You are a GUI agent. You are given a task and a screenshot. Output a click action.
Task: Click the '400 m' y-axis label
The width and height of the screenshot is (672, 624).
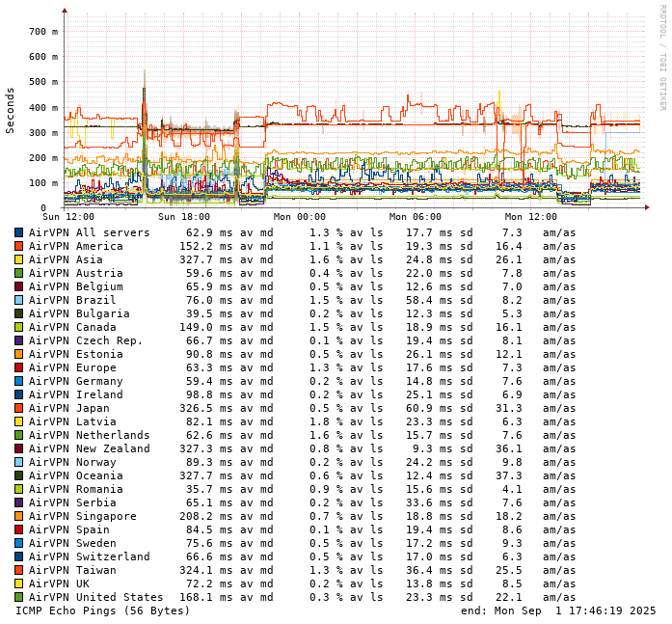point(43,107)
